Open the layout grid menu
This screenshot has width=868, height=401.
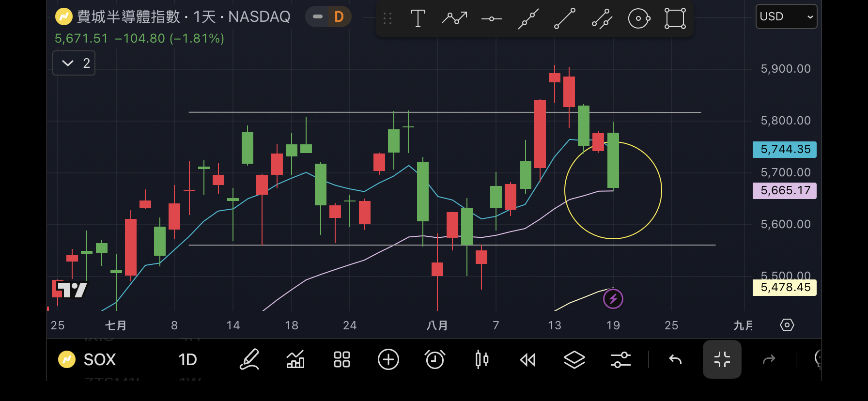point(342,359)
